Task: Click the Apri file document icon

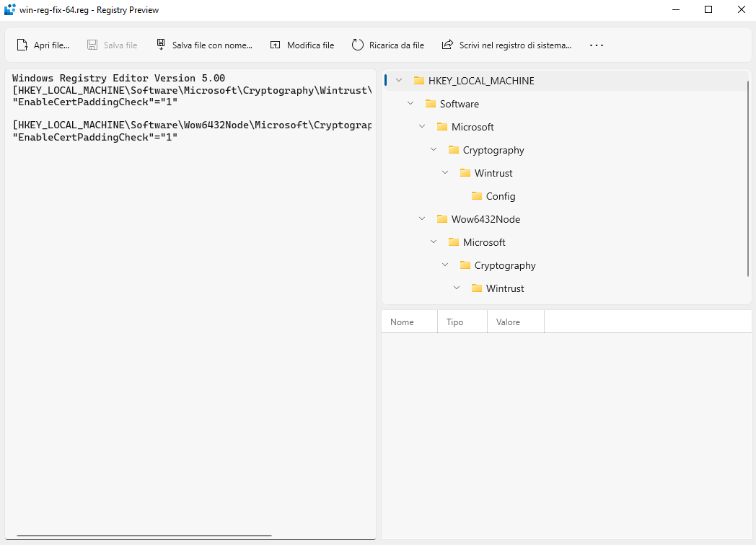Action: point(22,45)
